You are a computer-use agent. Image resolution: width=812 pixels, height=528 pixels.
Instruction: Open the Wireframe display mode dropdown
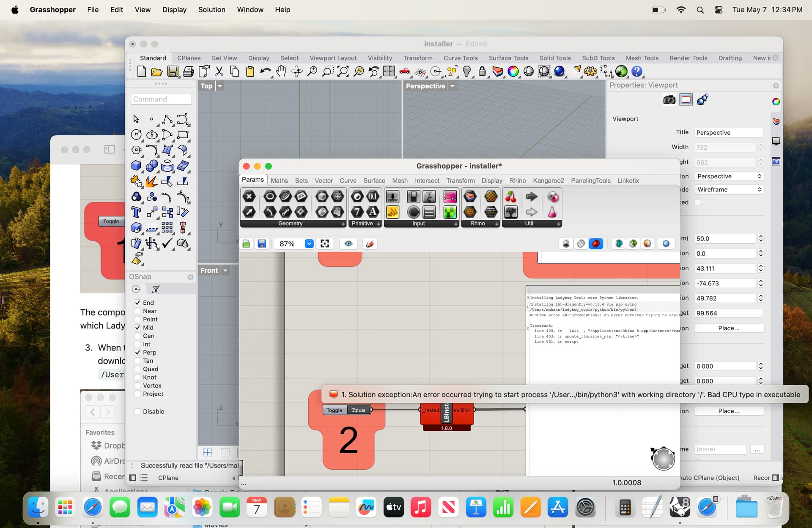(x=729, y=189)
